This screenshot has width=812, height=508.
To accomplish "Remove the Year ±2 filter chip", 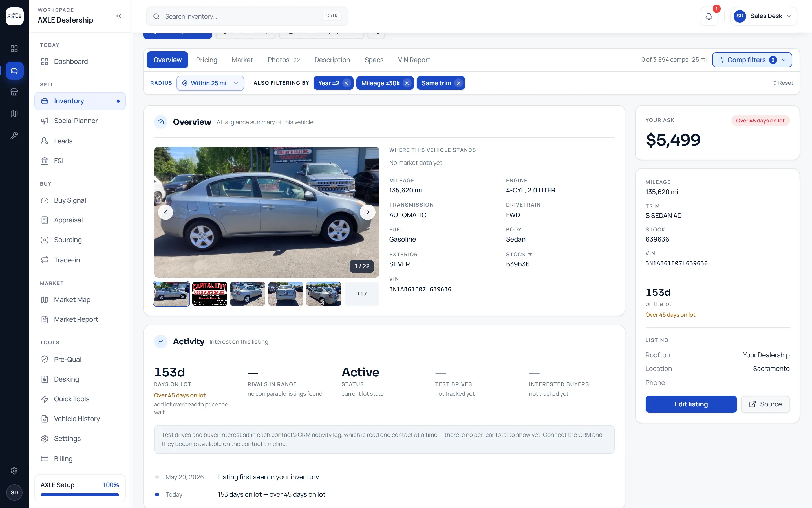I will coord(346,83).
